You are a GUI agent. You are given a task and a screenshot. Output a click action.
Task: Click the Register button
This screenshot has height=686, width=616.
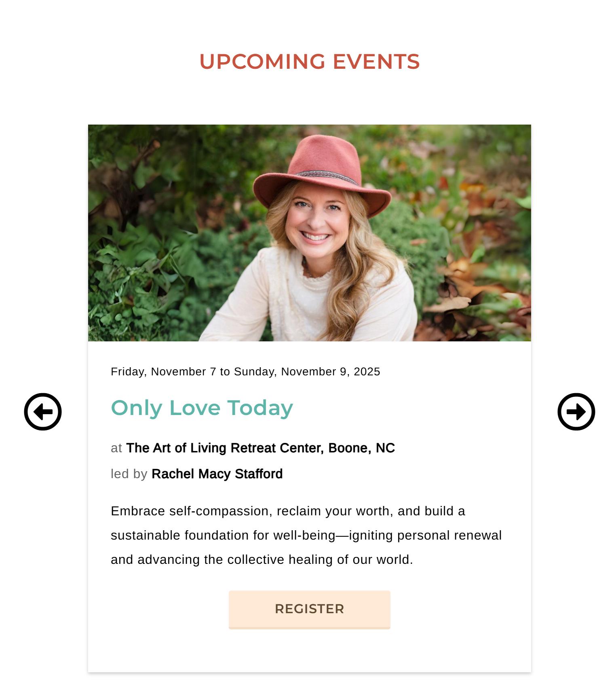tap(310, 610)
